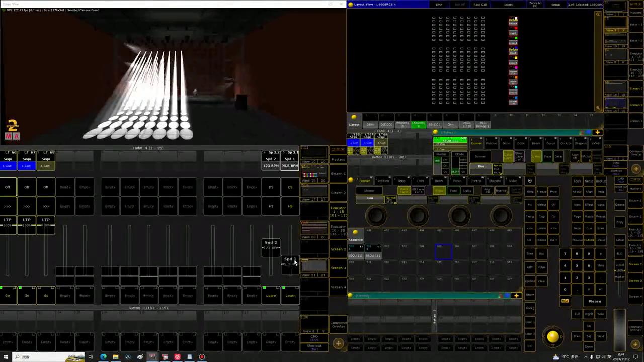Select the Color tab in the lower preset-type bar

click(x=420, y=181)
